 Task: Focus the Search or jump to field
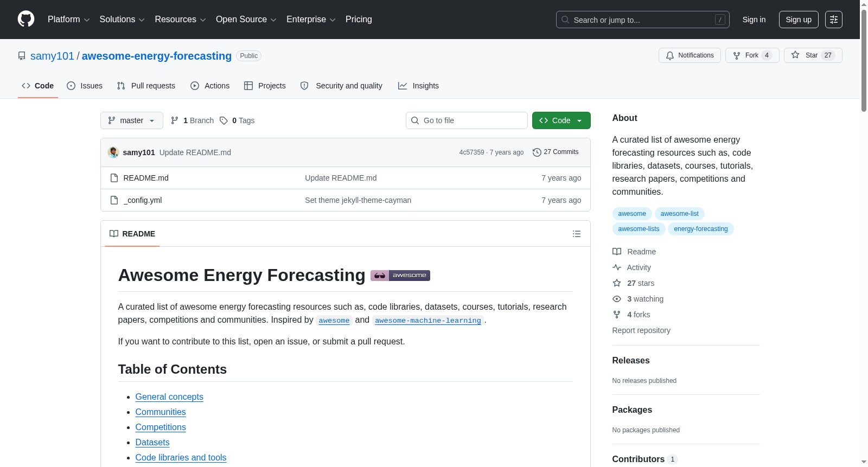tap(643, 20)
